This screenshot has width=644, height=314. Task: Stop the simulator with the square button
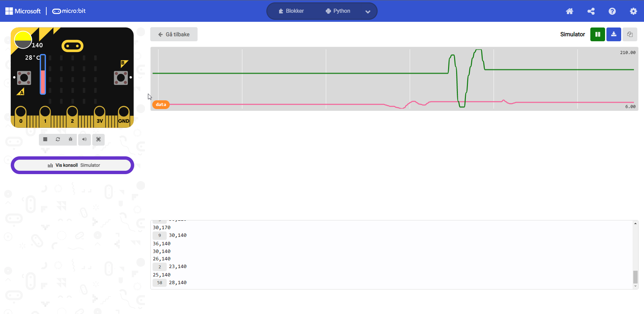45,139
